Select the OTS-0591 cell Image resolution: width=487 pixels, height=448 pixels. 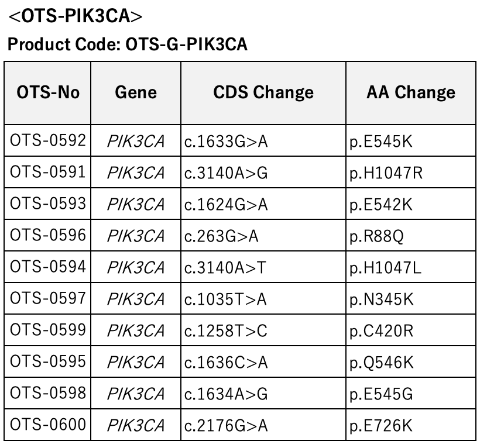tap(47, 172)
